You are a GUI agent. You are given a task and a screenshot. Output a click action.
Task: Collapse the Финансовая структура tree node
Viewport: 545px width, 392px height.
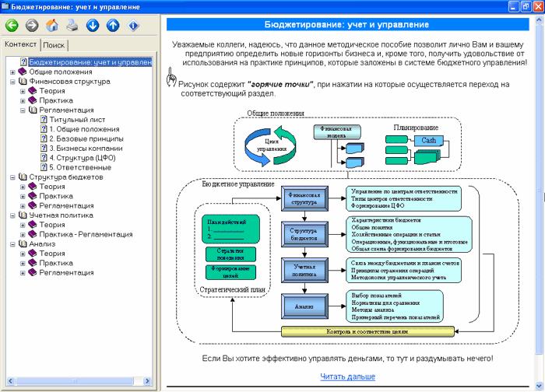(x=12, y=81)
